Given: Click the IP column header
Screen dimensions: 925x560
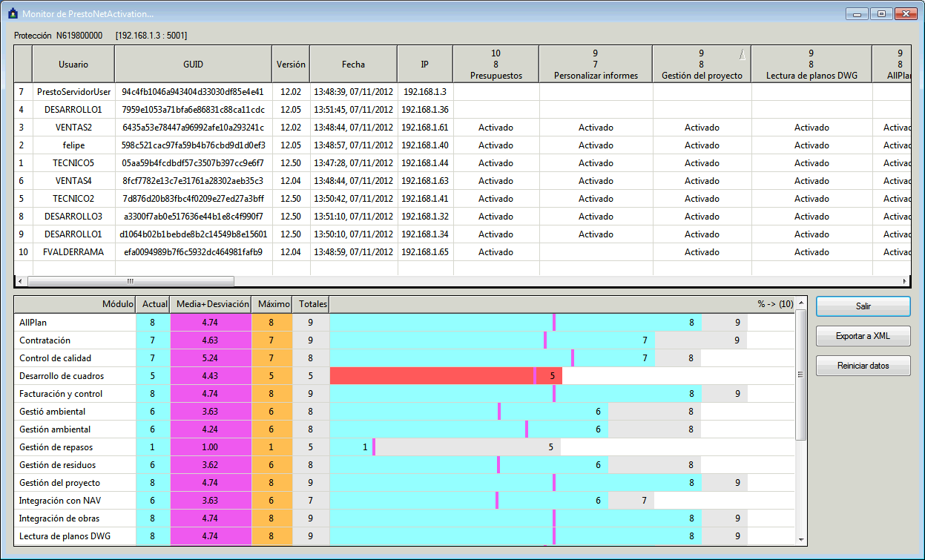Looking at the screenshot, I should point(425,65).
